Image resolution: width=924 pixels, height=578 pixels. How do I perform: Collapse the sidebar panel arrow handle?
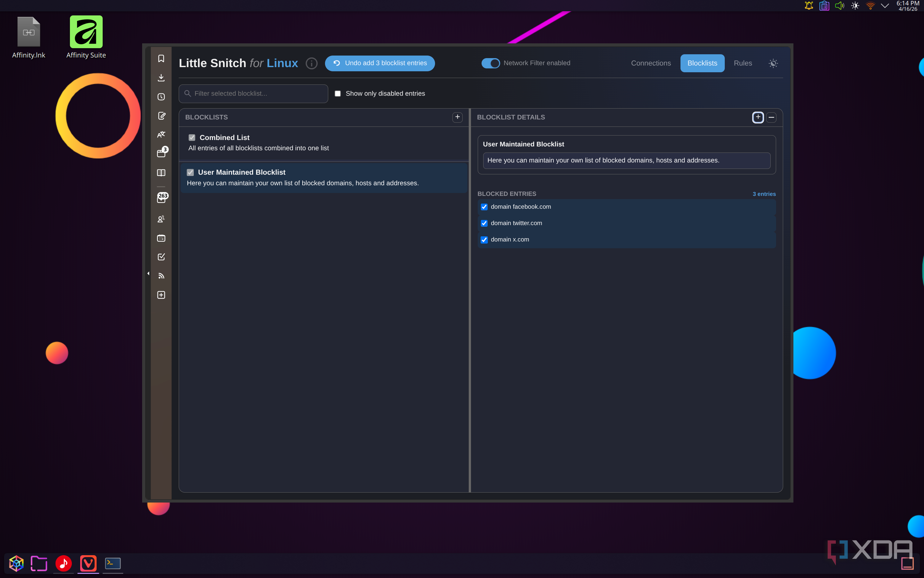[148, 273]
